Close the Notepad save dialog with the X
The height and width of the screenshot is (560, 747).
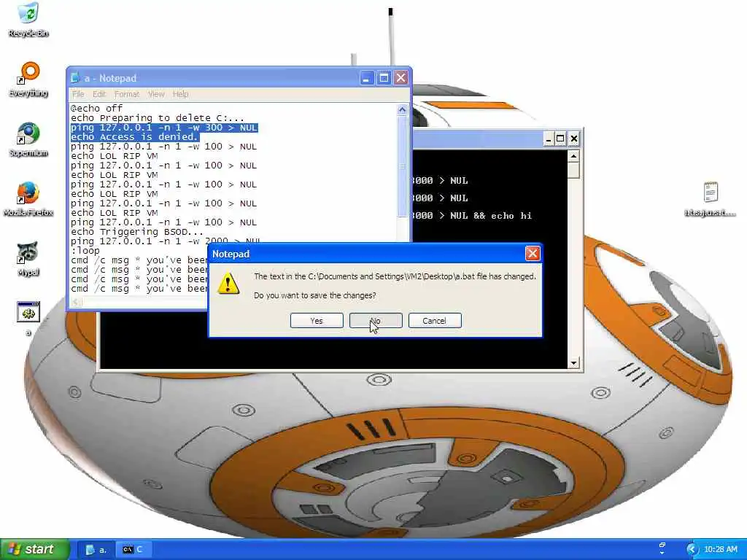point(532,253)
